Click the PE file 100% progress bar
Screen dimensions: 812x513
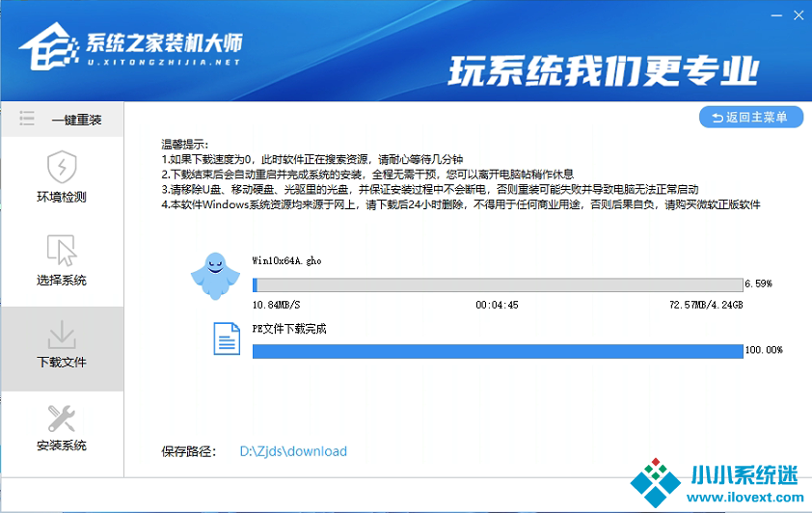[498, 351]
